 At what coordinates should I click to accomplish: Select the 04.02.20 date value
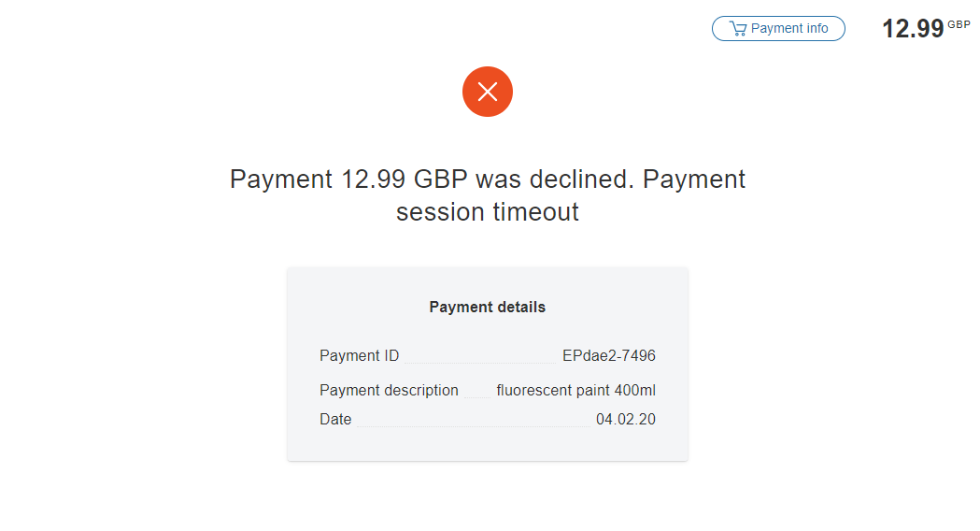(625, 420)
